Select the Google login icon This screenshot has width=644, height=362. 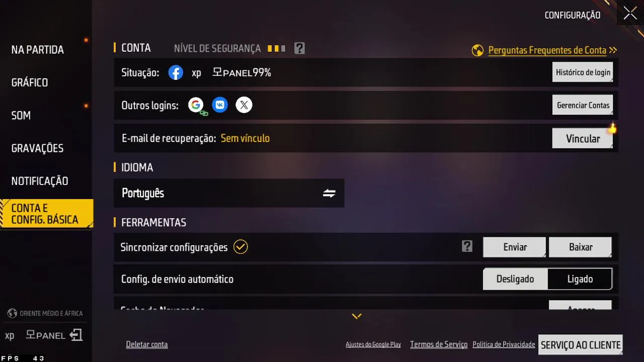tap(196, 105)
